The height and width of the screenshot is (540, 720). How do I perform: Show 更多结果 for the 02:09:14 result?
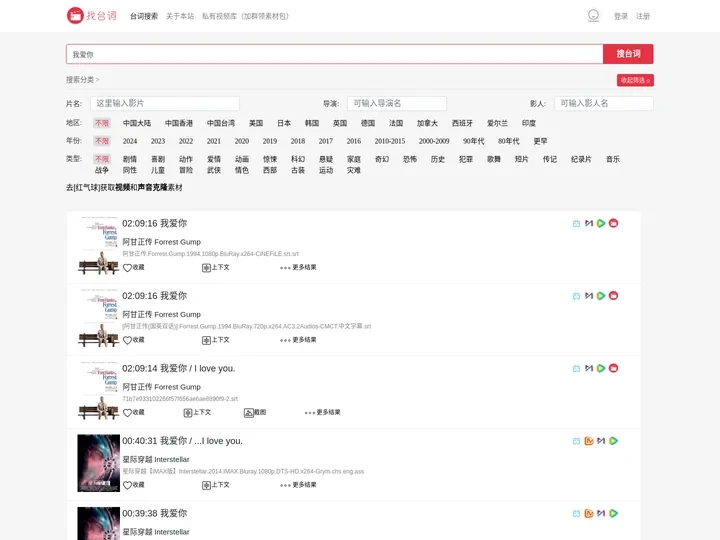pos(322,412)
